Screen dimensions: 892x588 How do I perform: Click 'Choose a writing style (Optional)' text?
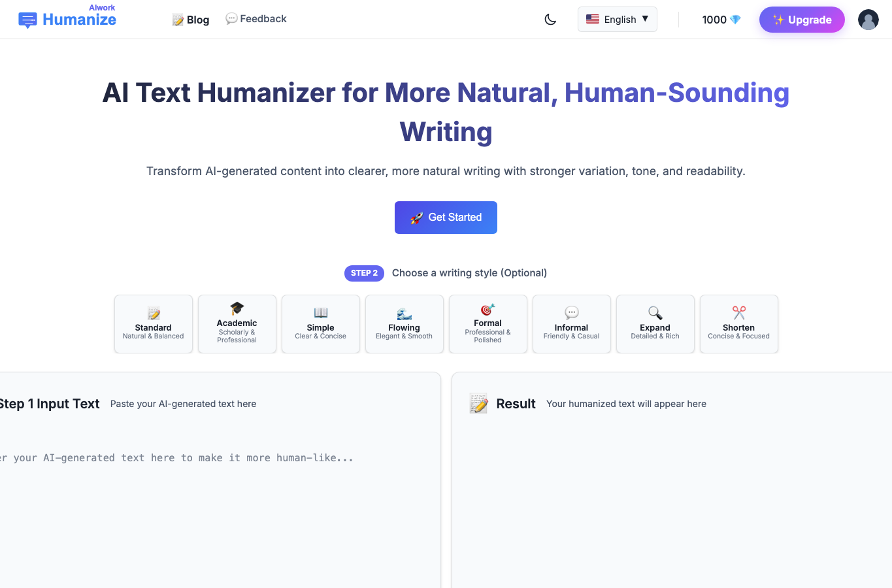[x=469, y=273]
